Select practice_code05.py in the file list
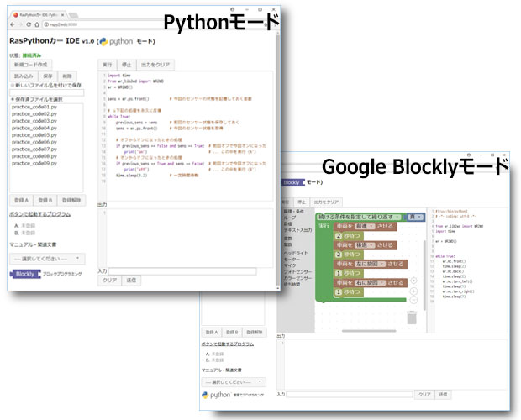521x420 pixels. pos(34,135)
